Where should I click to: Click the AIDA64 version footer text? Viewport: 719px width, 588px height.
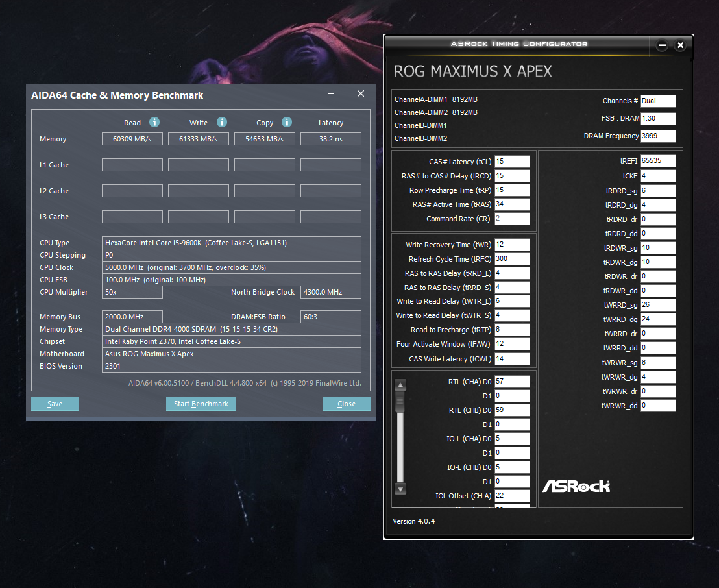click(245, 383)
